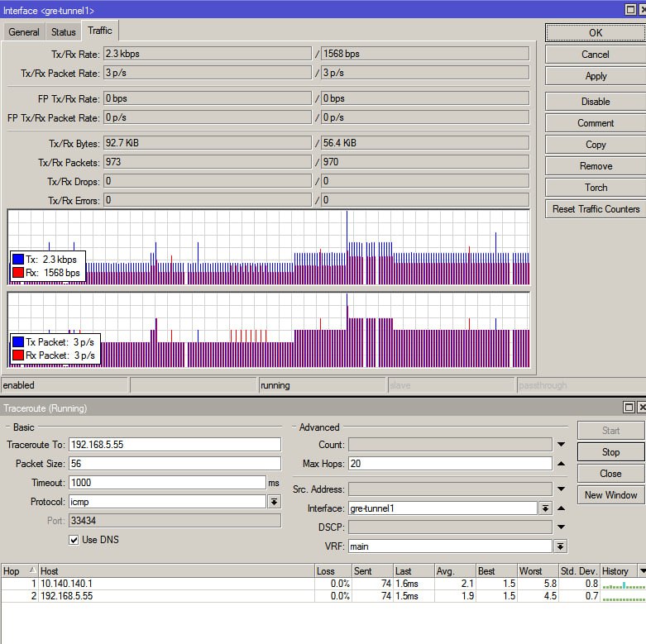Screen dimensions: 646x644
Task: Maximize the Interface gre-tunnel1 window
Action: [x=630, y=9]
